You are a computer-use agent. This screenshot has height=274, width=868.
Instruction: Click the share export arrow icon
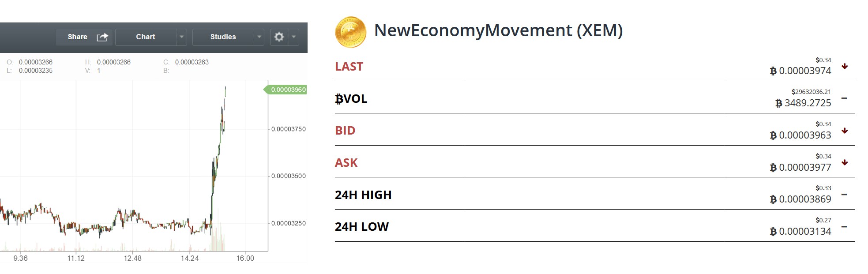coord(102,37)
